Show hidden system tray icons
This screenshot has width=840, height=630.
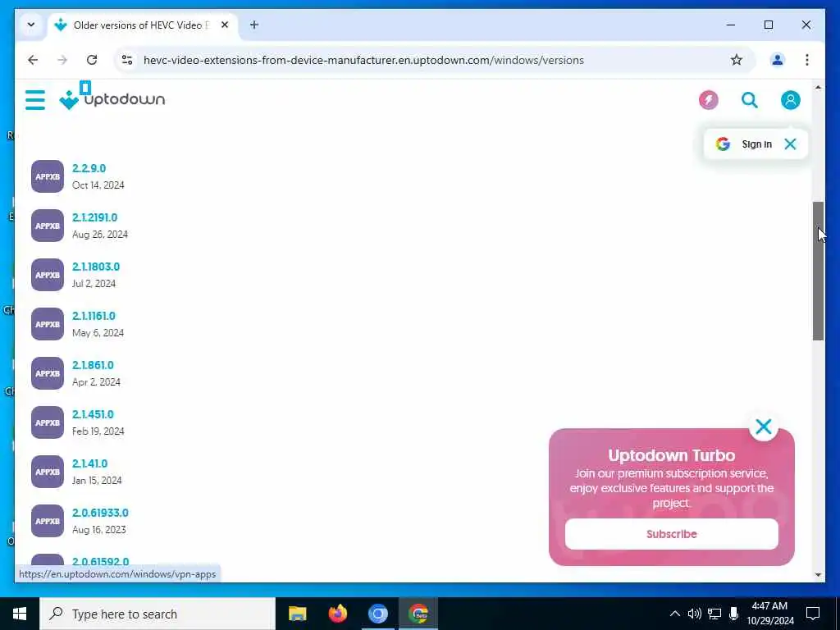[x=675, y=614]
